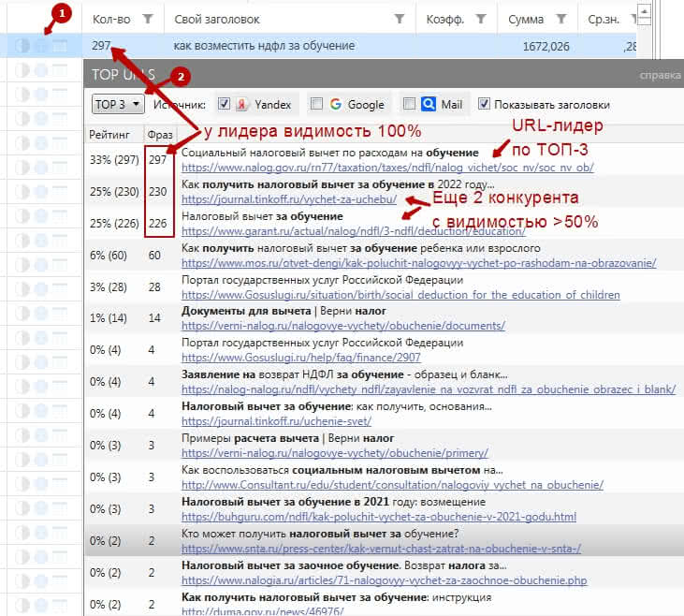Open the filter on the Кол-во column
This screenshot has height=616, width=684.
(149, 19)
